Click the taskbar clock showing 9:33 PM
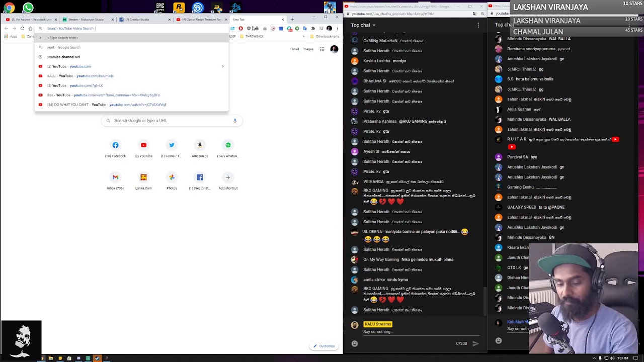 [x=623, y=358]
